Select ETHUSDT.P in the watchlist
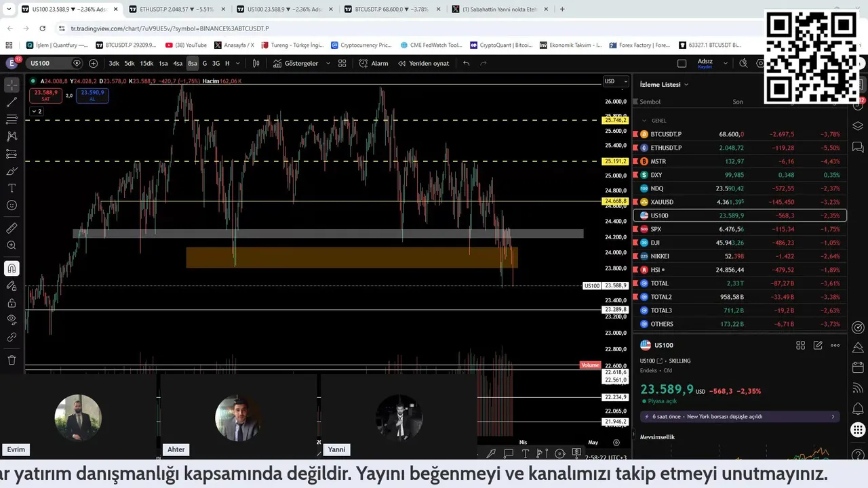The height and width of the screenshot is (488, 868). tap(739, 148)
